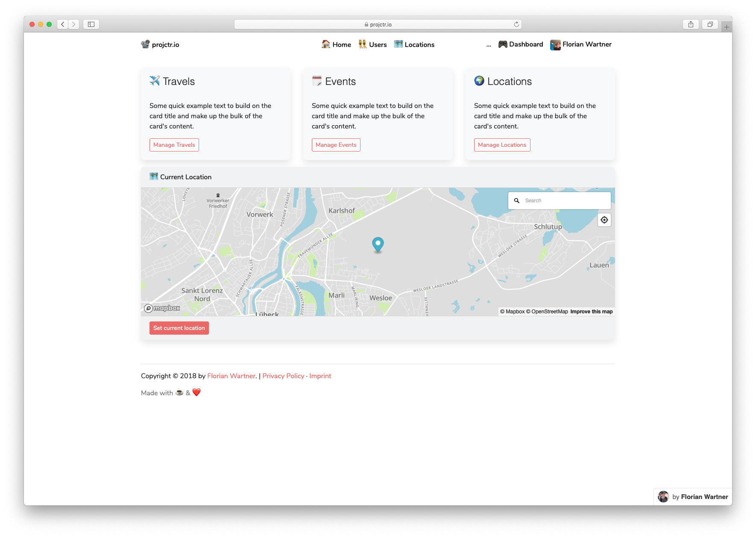Open the Privacy Policy link
Image resolution: width=756 pixels, height=537 pixels.
click(x=283, y=376)
